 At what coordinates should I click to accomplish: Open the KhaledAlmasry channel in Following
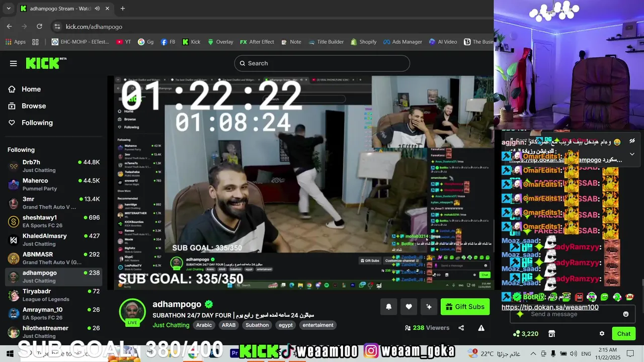(x=54, y=240)
